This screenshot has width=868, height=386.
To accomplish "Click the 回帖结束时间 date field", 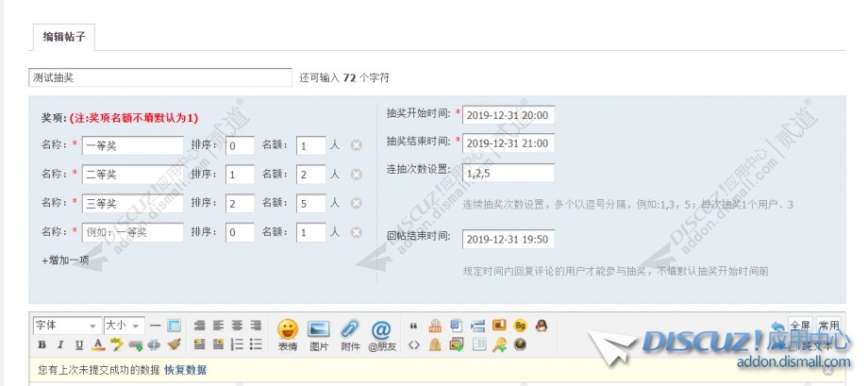I will tap(509, 239).
